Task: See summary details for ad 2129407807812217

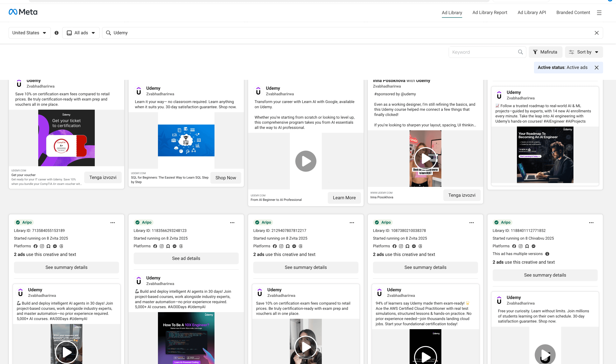Action: click(x=305, y=267)
